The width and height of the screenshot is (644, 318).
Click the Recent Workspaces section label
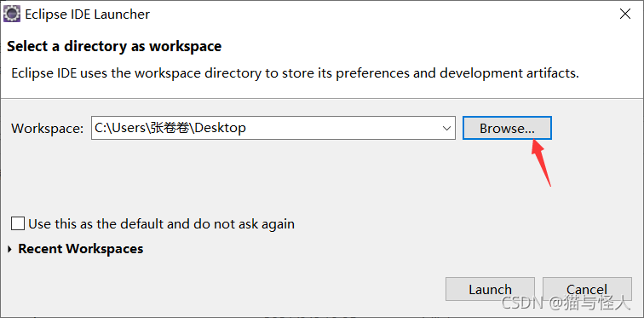pyautogui.click(x=81, y=249)
